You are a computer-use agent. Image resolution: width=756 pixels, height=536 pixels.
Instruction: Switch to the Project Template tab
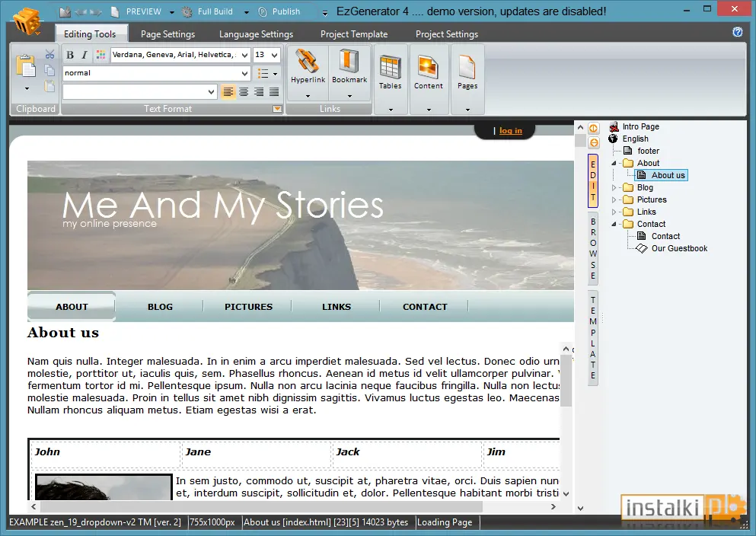point(354,34)
